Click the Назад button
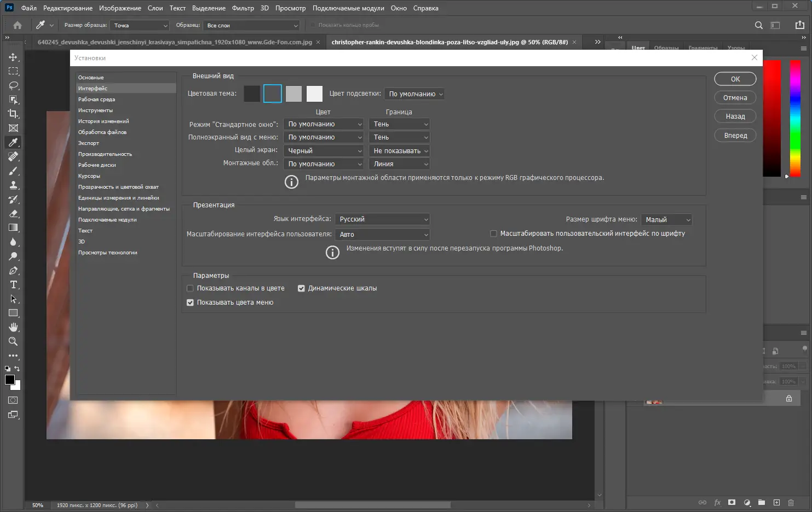This screenshot has height=512, width=812. coord(735,117)
